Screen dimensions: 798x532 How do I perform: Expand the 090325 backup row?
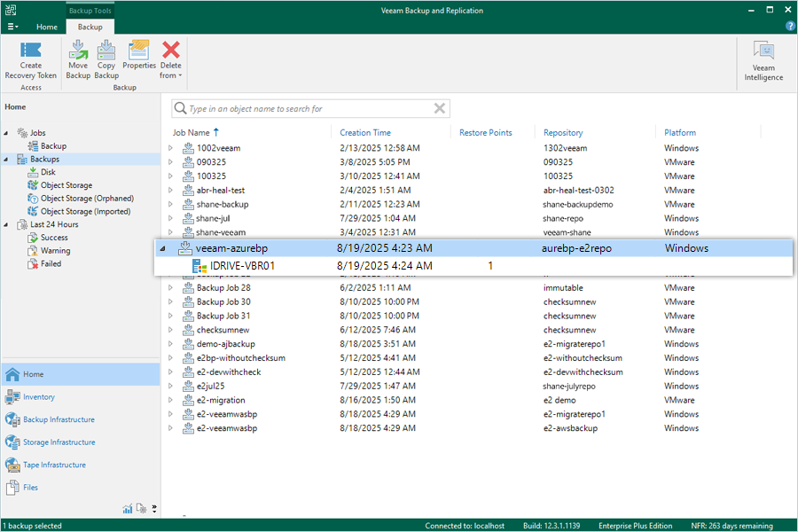170,162
